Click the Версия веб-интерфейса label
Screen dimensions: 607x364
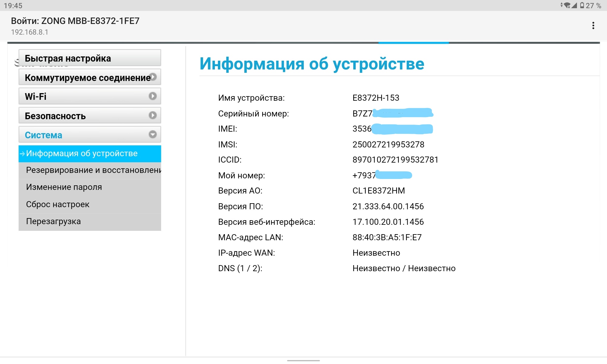click(267, 222)
